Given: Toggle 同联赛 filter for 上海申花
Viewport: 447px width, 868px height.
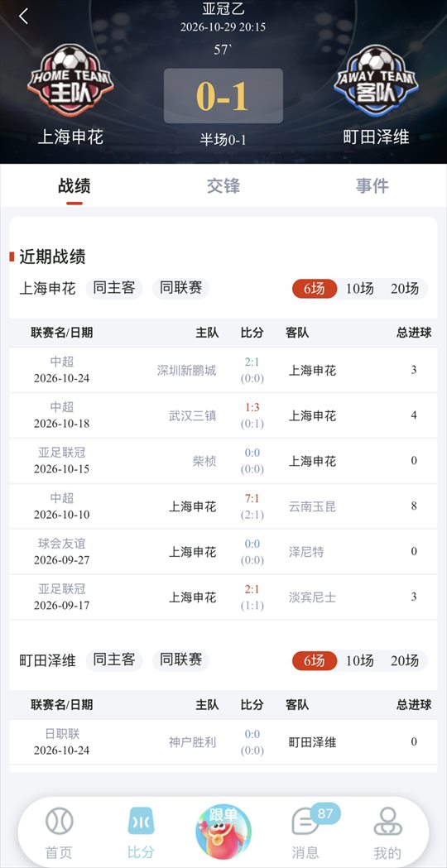Looking at the screenshot, I should click(180, 288).
